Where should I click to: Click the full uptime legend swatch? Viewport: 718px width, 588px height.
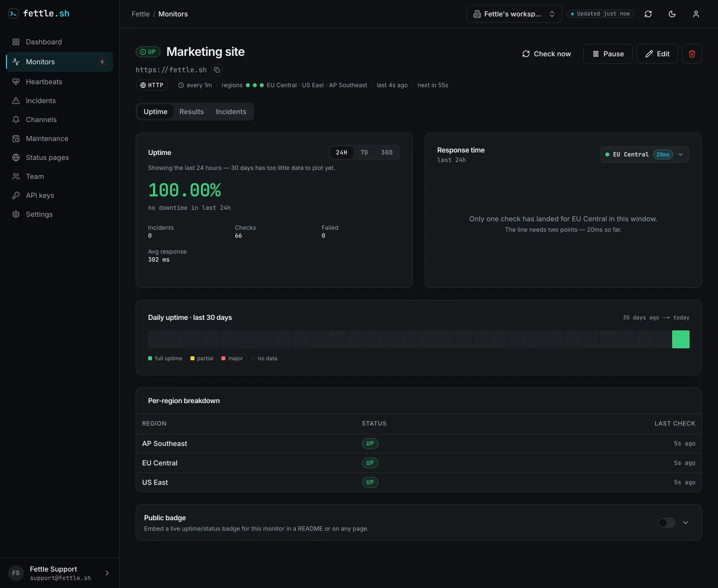150,358
